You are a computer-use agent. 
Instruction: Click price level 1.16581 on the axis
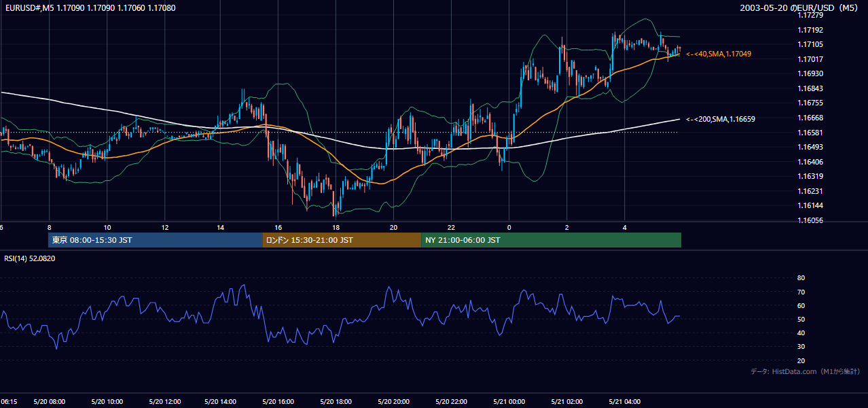(x=812, y=133)
